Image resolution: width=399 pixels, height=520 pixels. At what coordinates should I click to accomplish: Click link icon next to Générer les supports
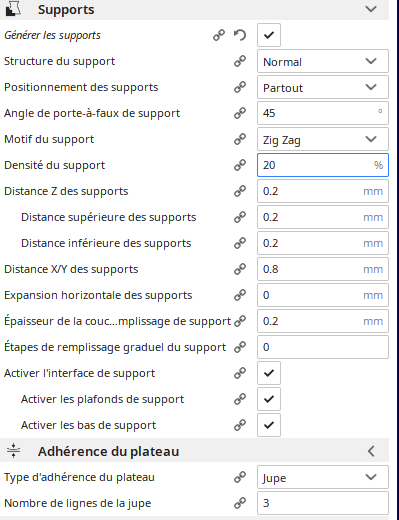[219, 35]
